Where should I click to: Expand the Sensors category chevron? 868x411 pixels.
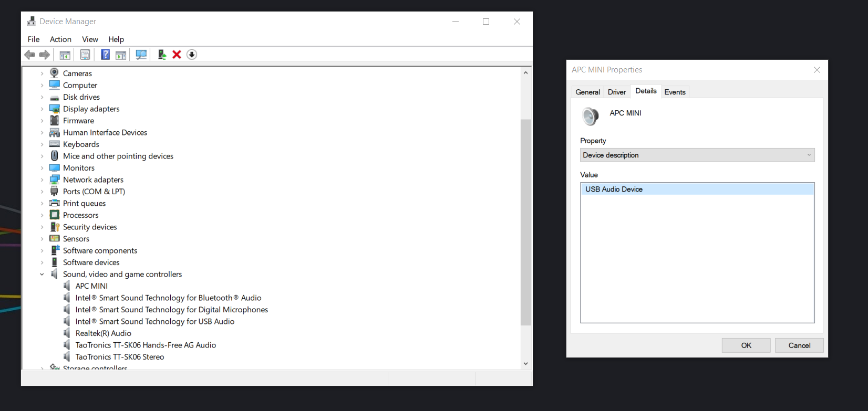pos(42,239)
